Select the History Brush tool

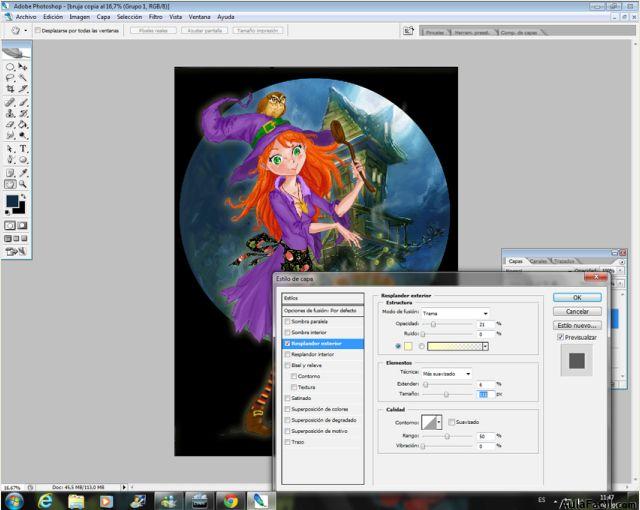pyautogui.click(x=23, y=113)
